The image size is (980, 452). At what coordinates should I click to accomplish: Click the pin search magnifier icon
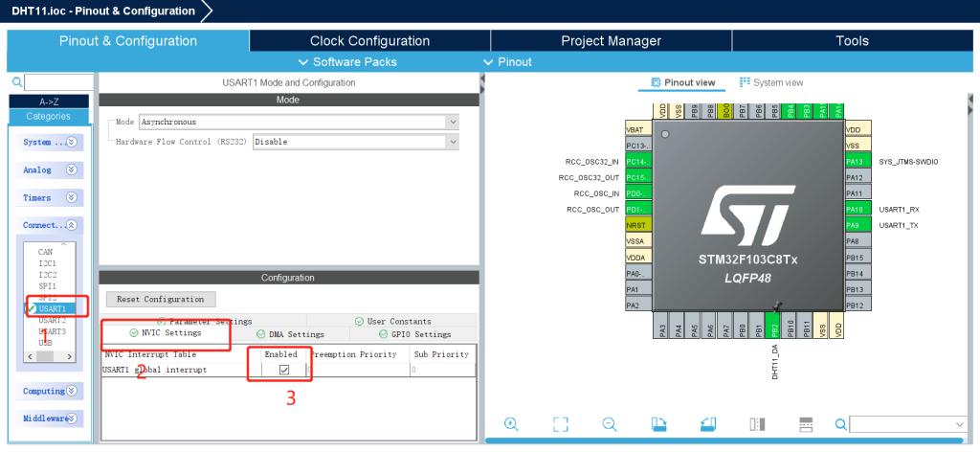841,424
